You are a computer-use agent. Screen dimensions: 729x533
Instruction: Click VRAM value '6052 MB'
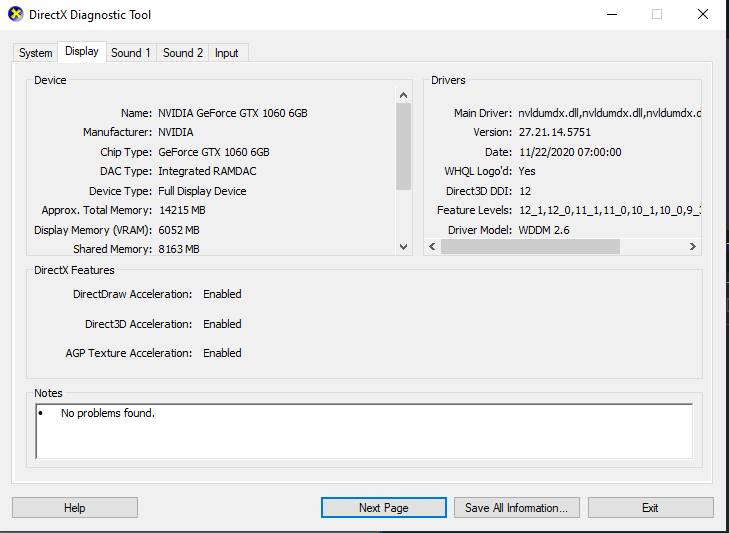(179, 230)
